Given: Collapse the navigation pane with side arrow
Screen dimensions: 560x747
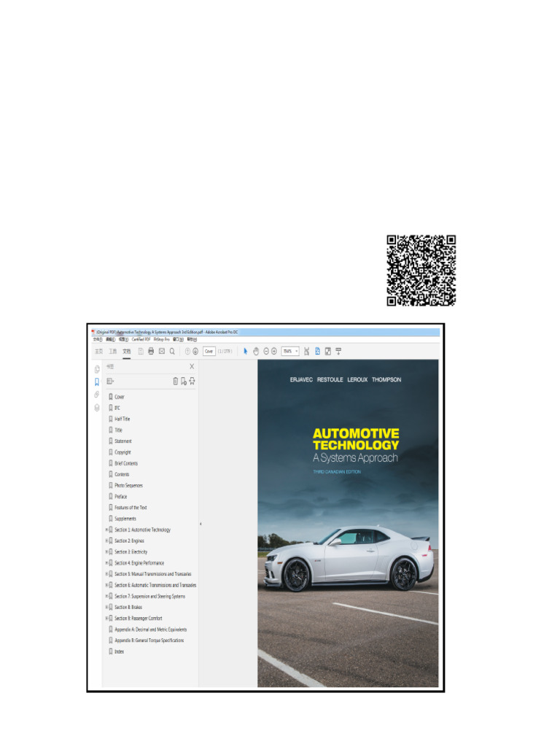Looking at the screenshot, I should [201, 524].
